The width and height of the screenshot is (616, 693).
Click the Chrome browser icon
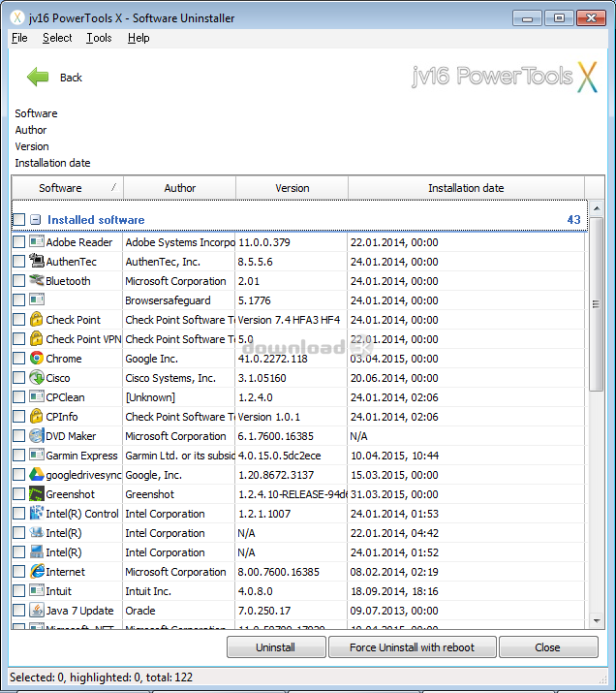click(36, 358)
